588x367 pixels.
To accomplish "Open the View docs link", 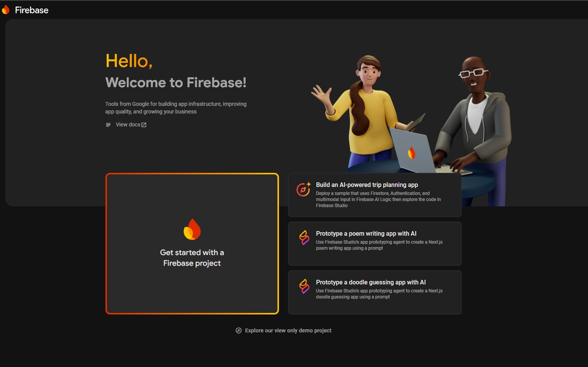I will tap(128, 124).
